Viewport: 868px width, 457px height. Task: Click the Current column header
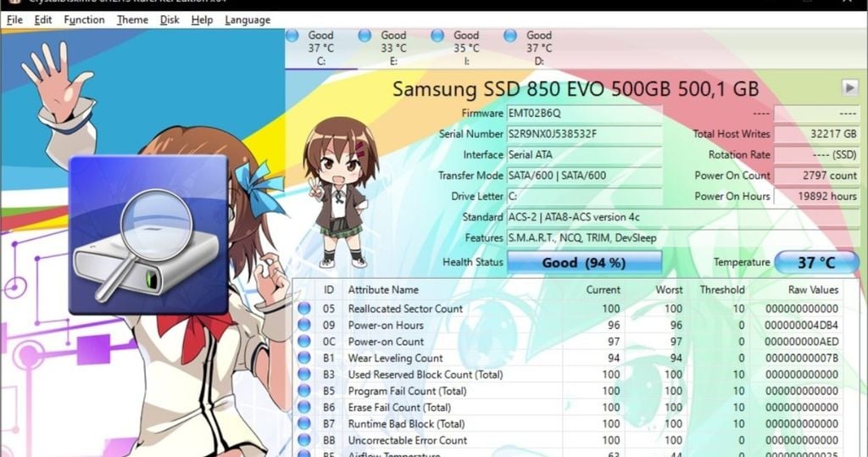(x=603, y=290)
